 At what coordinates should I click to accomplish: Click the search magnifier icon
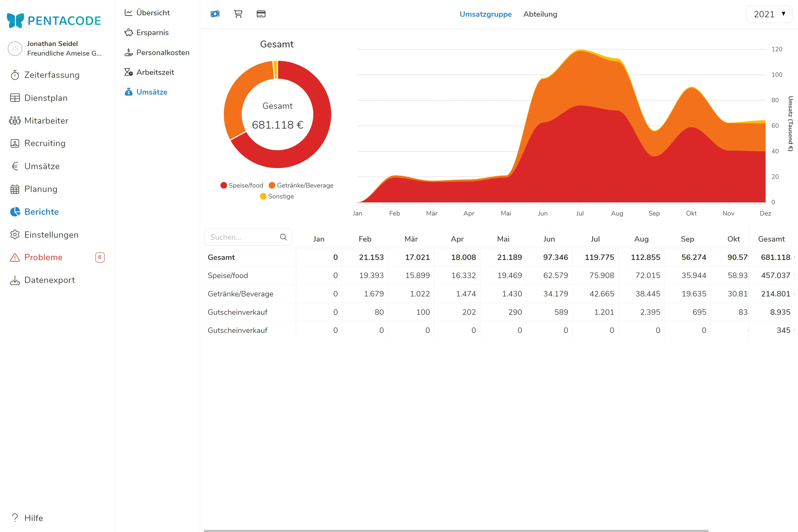[x=283, y=237]
